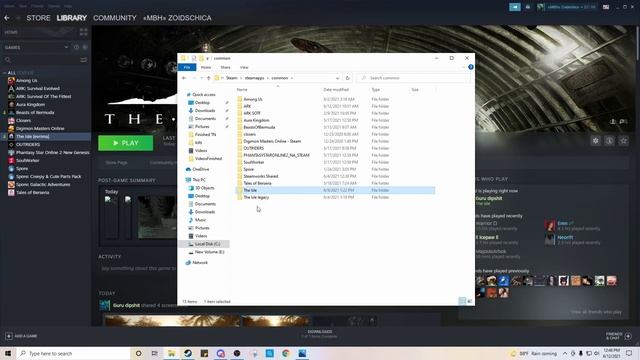Select ARK Survival Evolved in Steam sidebar
Image resolution: width=640 pixels, height=360 pixels.
point(38,89)
